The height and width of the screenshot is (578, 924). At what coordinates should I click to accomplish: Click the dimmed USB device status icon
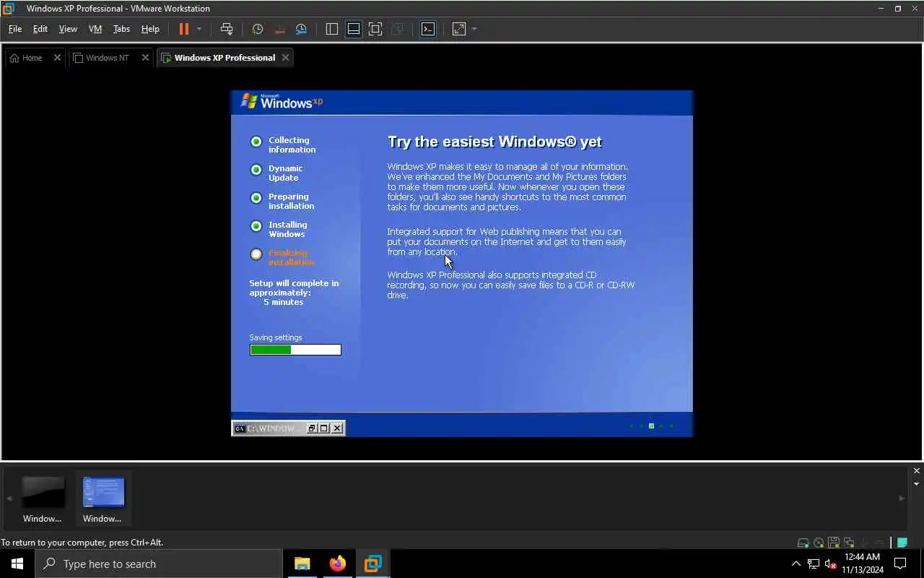point(879,543)
